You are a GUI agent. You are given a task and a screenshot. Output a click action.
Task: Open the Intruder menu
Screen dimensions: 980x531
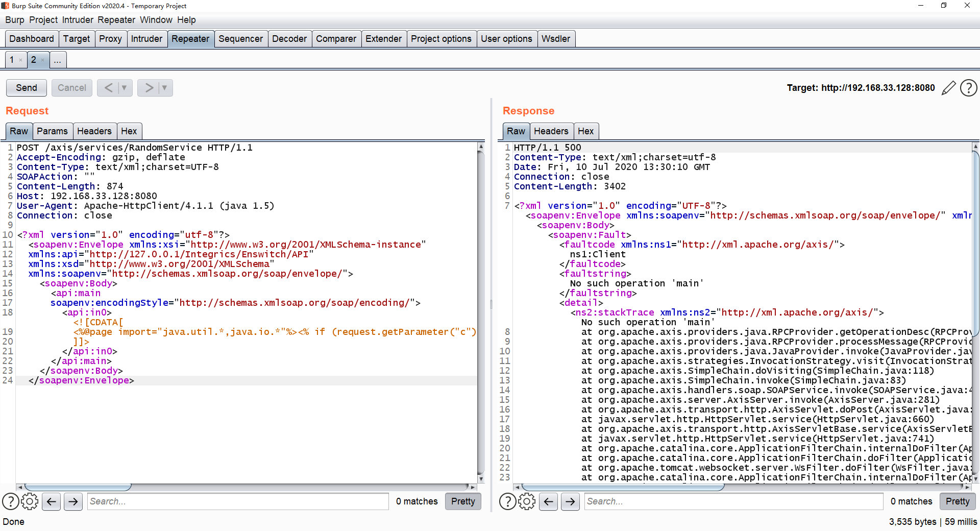pos(78,20)
